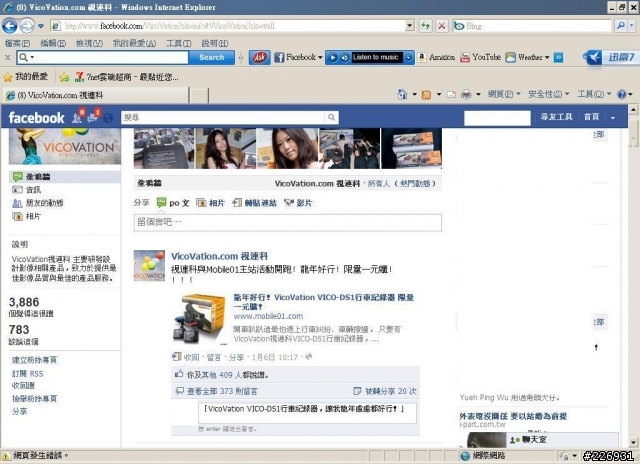The image size is (640, 464).
Task: Go to Facebook 首頁 link
Action: (x=591, y=117)
